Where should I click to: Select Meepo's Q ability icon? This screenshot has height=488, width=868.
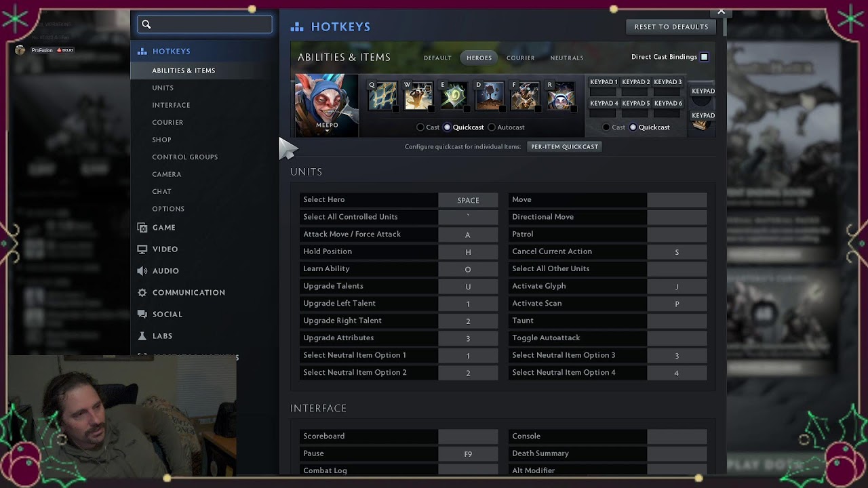click(382, 96)
